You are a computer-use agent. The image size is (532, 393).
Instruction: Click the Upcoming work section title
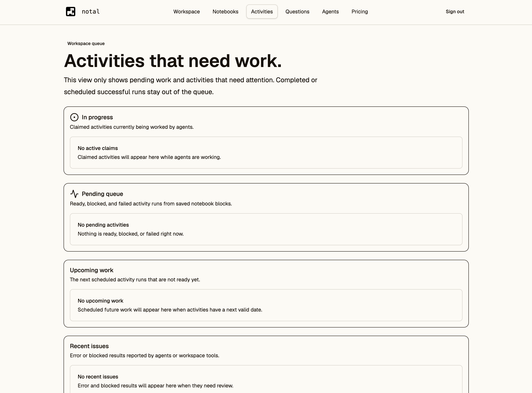(91, 270)
